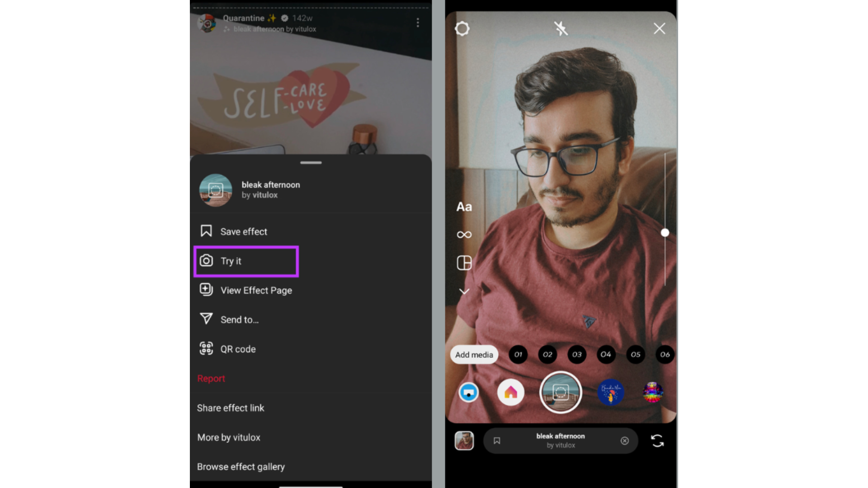Select 'View Effect Page' option

[x=256, y=290]
